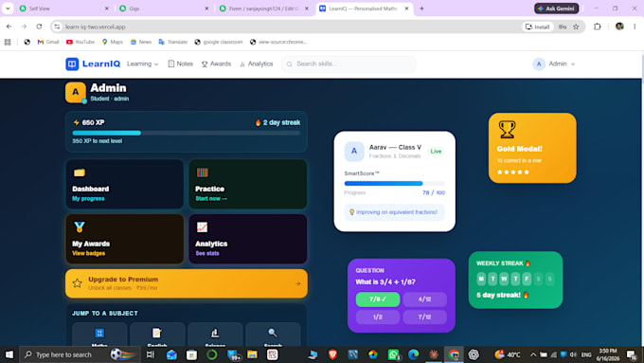Open the Gmail bookmark
The height and width of the screenshot is (363, 644).
click(48, 42)
